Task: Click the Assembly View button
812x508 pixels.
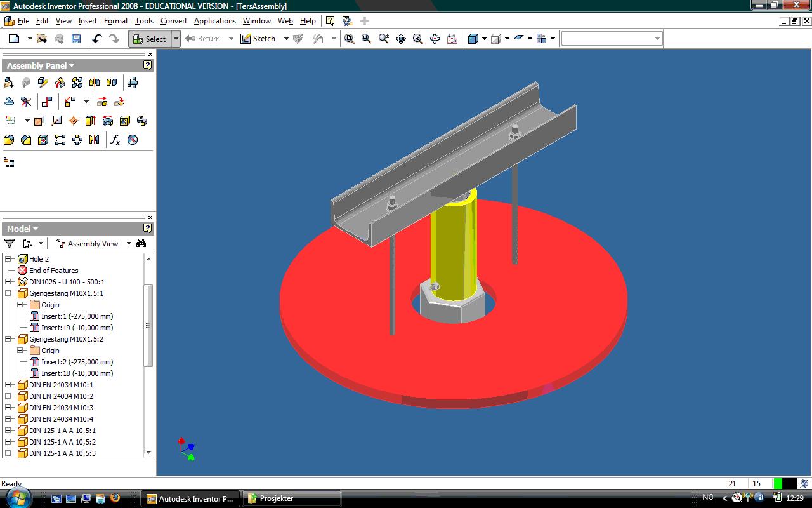Action: (88, 243)
